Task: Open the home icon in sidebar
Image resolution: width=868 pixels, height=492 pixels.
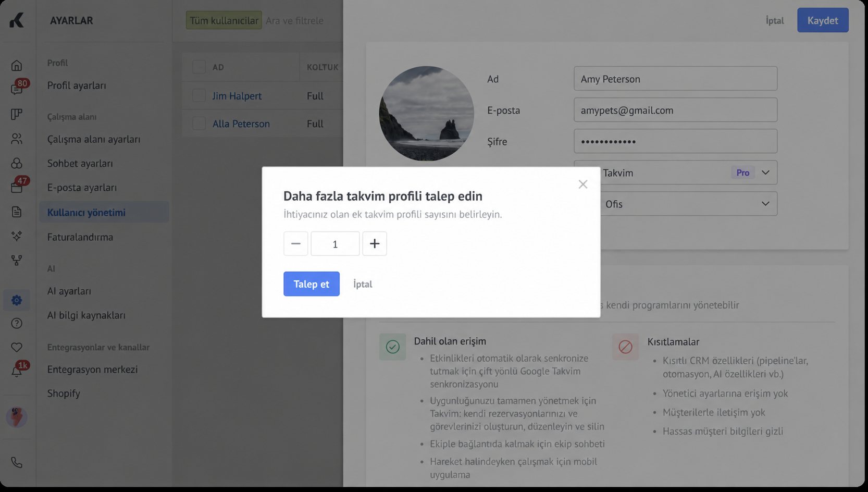Action: (x=17, y=65)
